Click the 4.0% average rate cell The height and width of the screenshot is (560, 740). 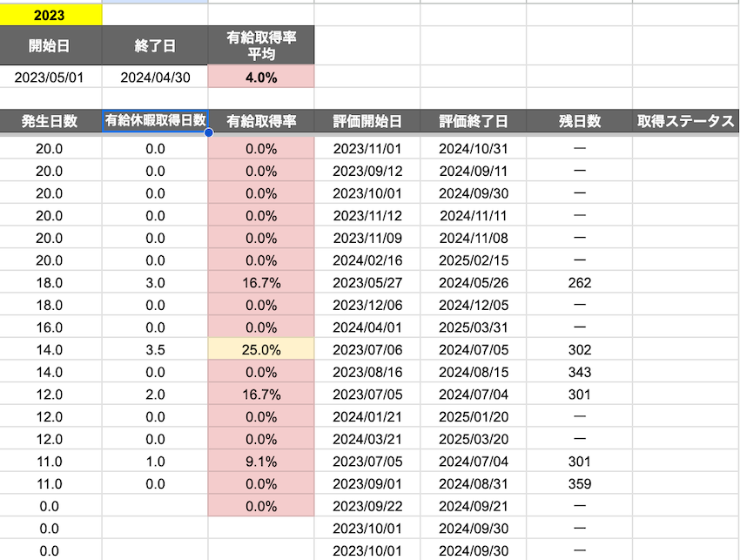pos(261,77)
